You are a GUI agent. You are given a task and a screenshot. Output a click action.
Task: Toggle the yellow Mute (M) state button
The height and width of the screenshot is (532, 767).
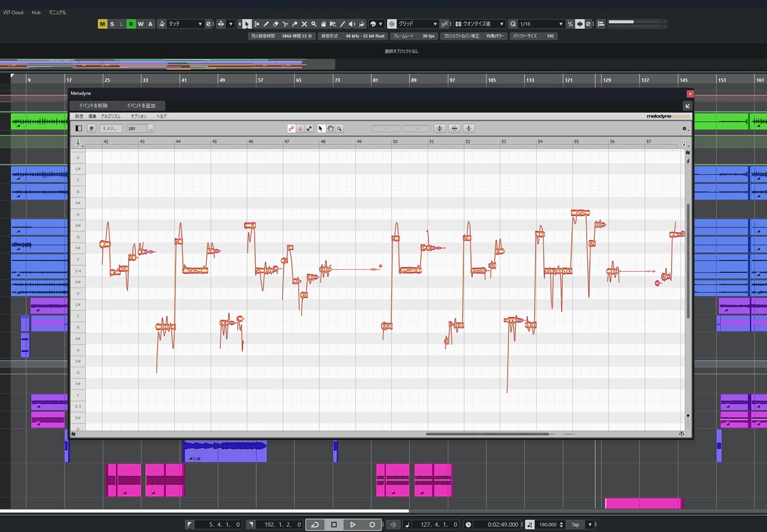point(102,24)
